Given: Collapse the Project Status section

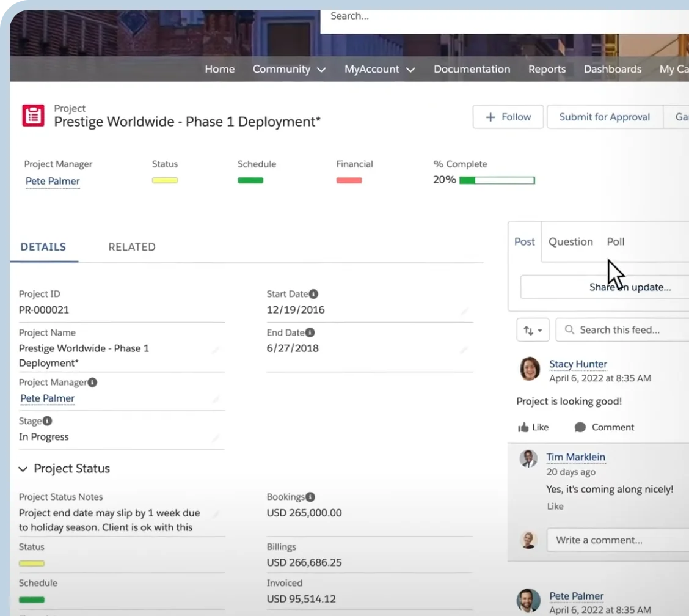Looking at the screenshot, I should pos(23,469).
